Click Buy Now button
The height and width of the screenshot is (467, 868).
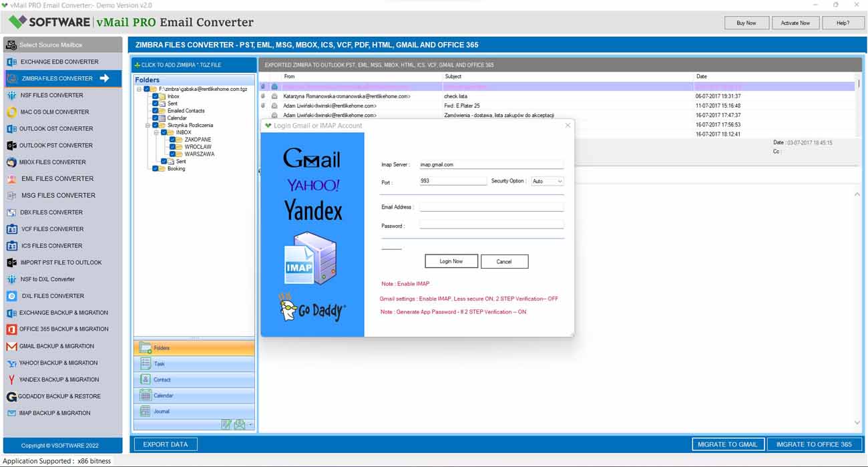pyautogui.click(x=746, y=23)
